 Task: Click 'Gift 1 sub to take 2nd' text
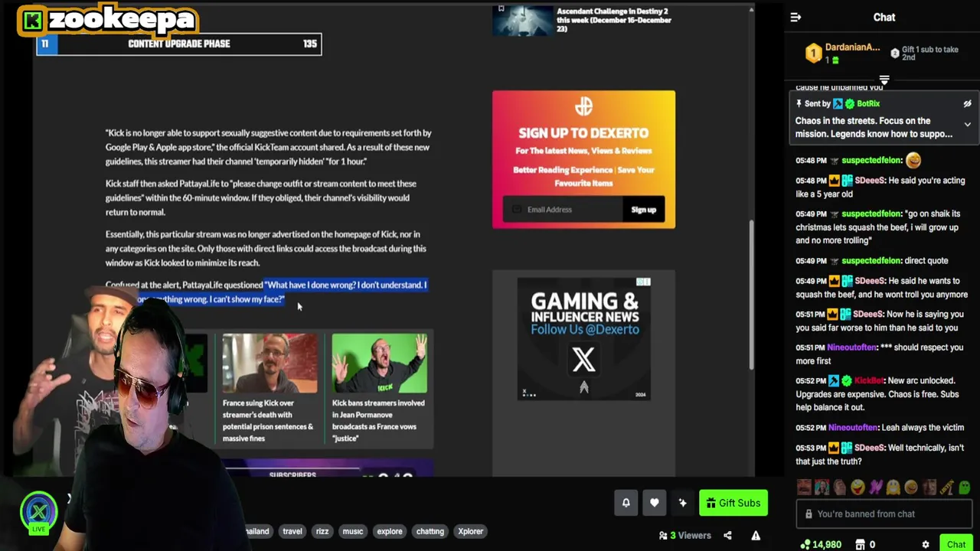[x=930, y=53]
